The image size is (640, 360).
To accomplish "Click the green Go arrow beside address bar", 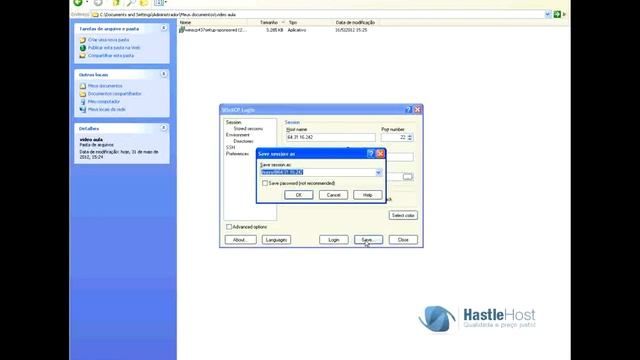I will pyautogui.click(x=557, y=14).
